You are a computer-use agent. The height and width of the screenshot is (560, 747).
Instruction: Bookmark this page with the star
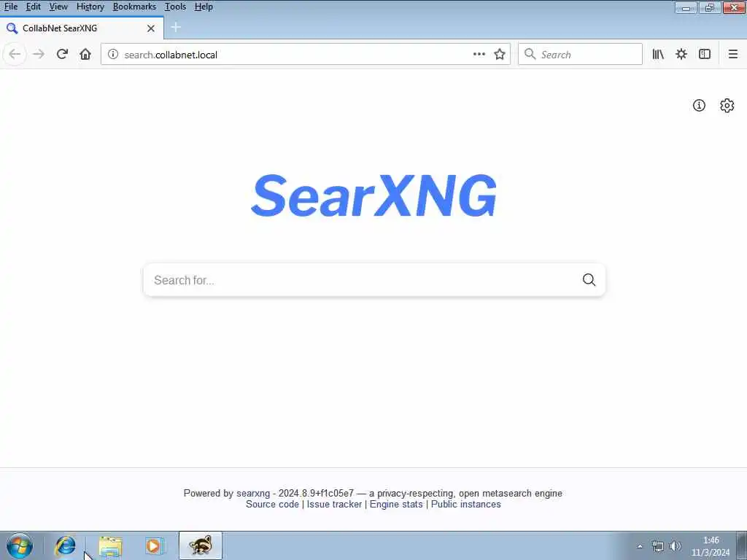click(x=499, y=54)
